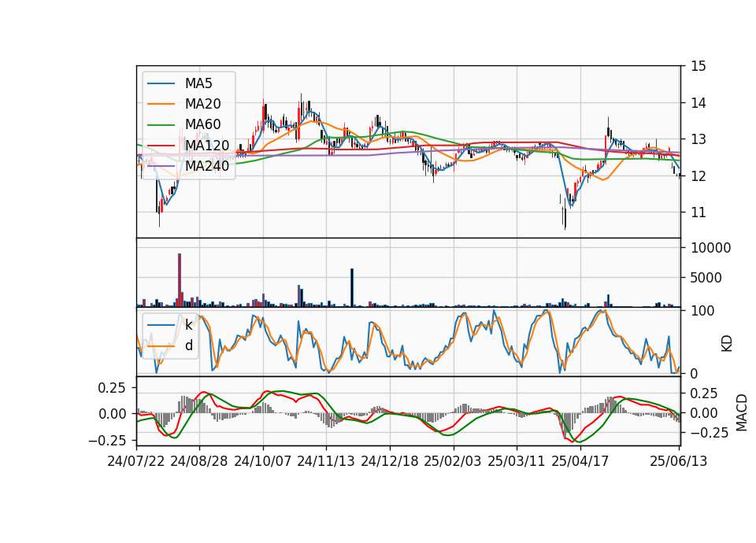Click the volume axis tick 10000
Image resolution: width=756 pixels, height=543 pixels.
coord(711,248)
